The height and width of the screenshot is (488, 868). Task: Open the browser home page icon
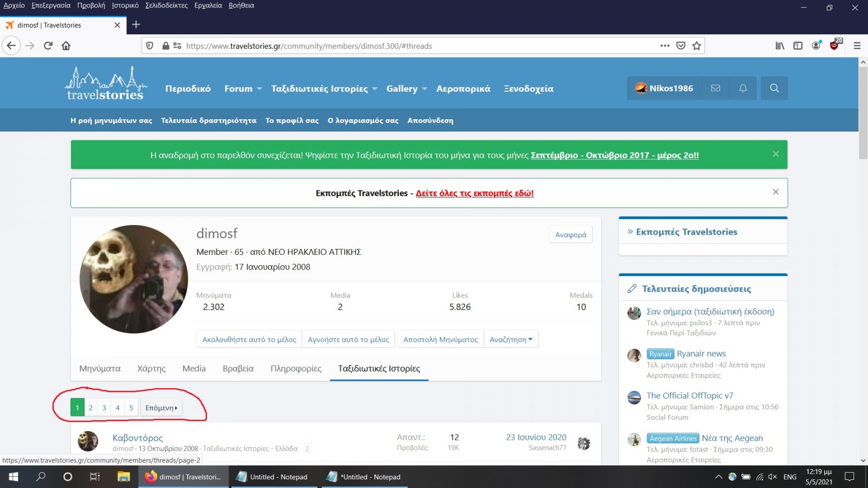click(x=66, y=46)
